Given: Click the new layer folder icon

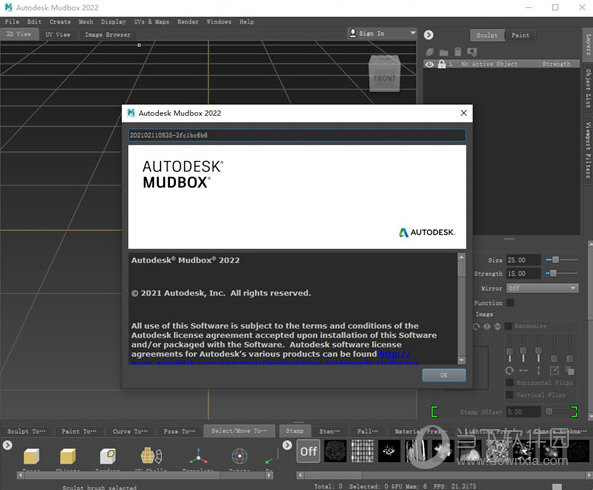Looking at the screenshot, I should click(x=444, y=52).
